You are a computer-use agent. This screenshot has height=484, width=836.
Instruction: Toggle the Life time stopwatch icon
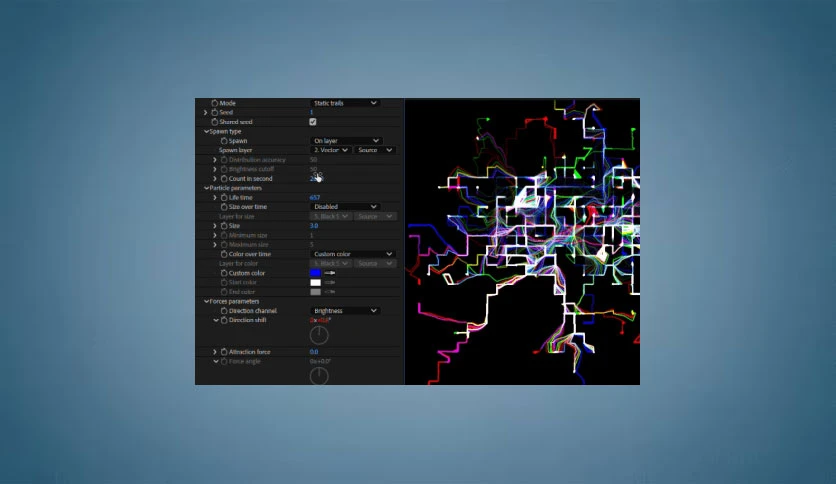click(224, 197)
